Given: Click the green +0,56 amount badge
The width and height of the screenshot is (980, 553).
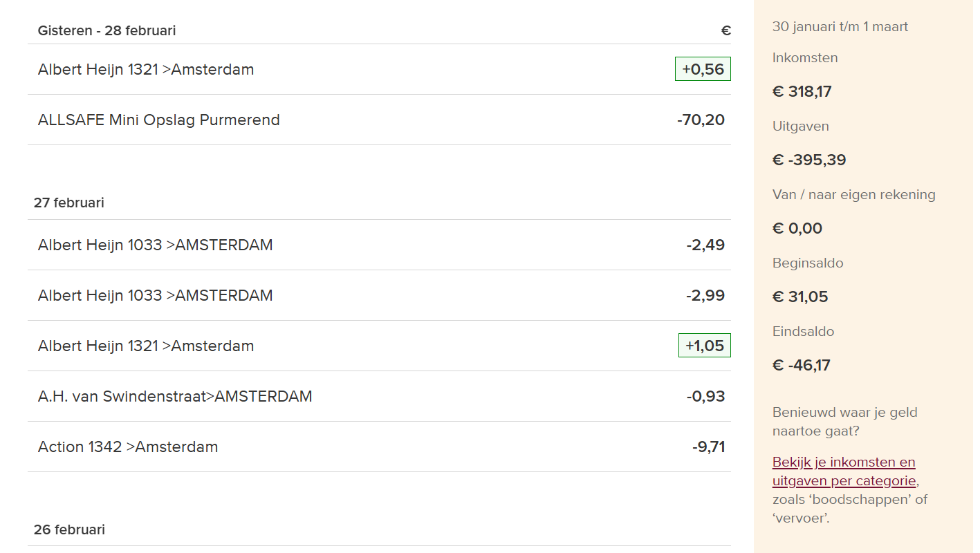Looking at the screenshot, I should [x=703, y=69].
